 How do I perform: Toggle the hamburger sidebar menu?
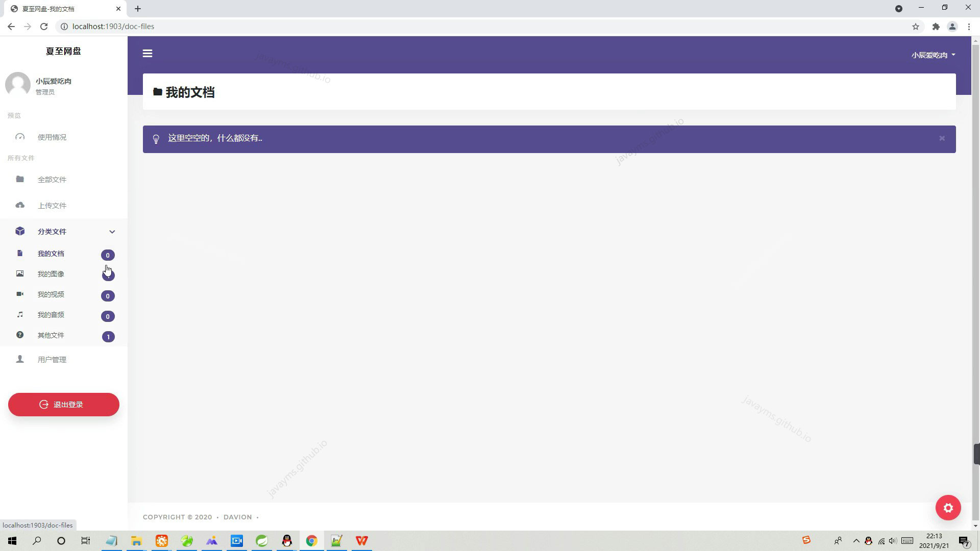click(148, 54)
